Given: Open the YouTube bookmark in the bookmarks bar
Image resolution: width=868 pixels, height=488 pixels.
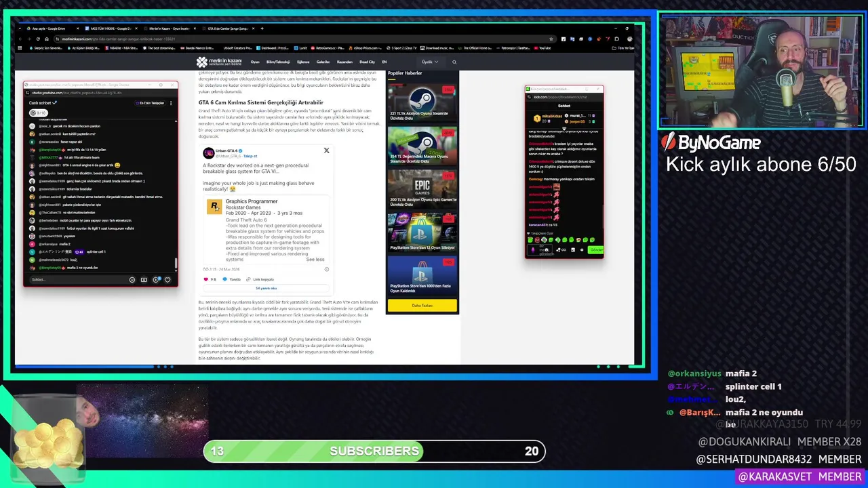Looking at the screenshot, I should (x=542, y=48).
